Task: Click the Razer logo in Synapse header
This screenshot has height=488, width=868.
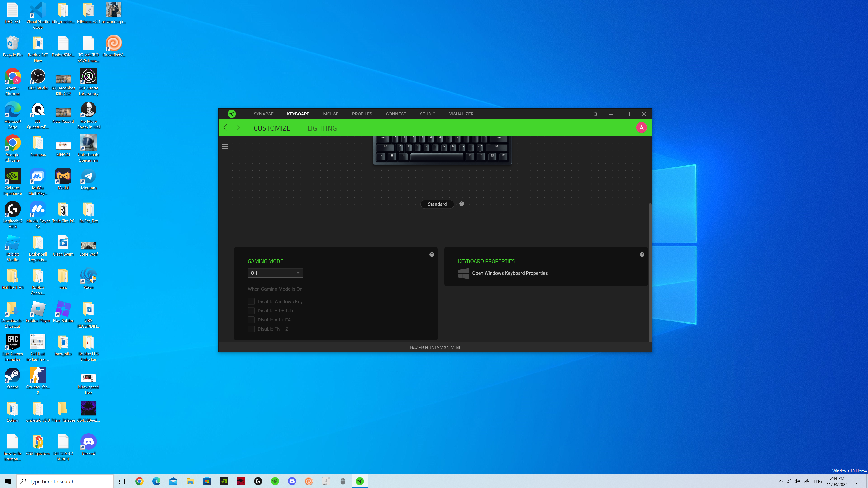Action: coord(231,114)
